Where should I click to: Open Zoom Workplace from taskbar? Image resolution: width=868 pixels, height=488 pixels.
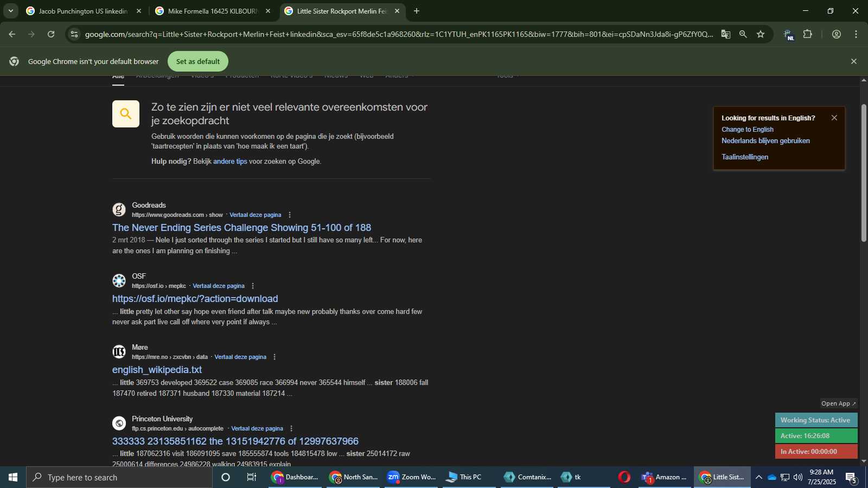411,477
